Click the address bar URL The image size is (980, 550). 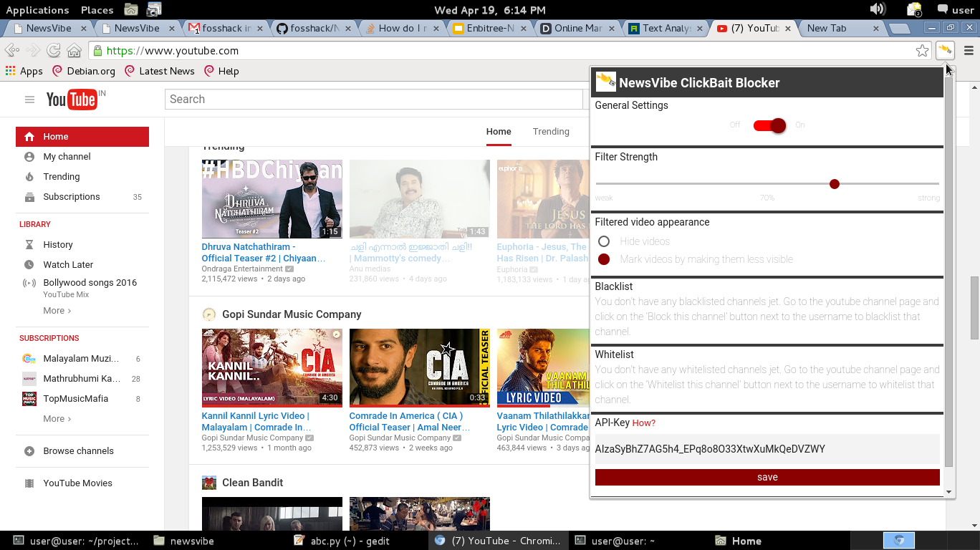[173, 51]
